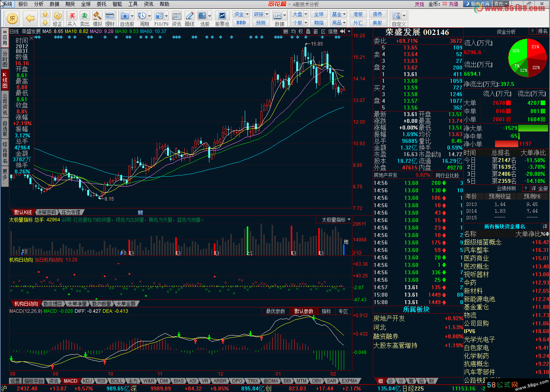Open 大盘 dropdown button

tap(300, 14)
